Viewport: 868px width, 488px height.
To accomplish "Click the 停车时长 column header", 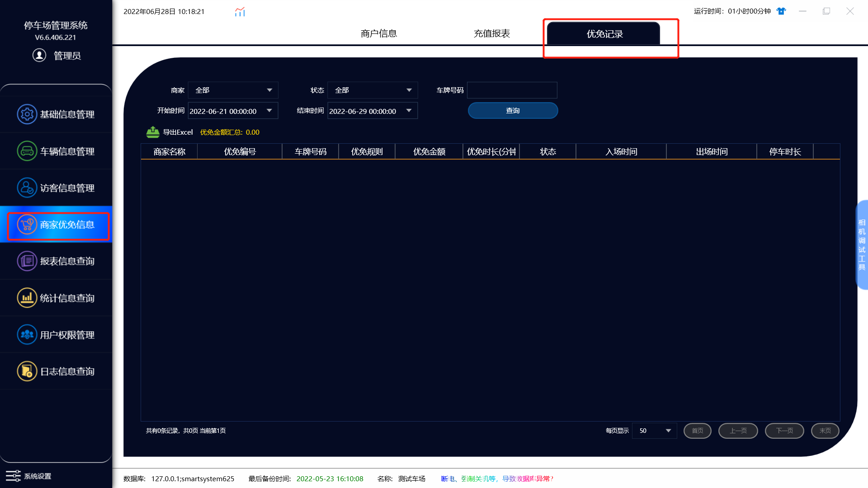I will [785, 151].
